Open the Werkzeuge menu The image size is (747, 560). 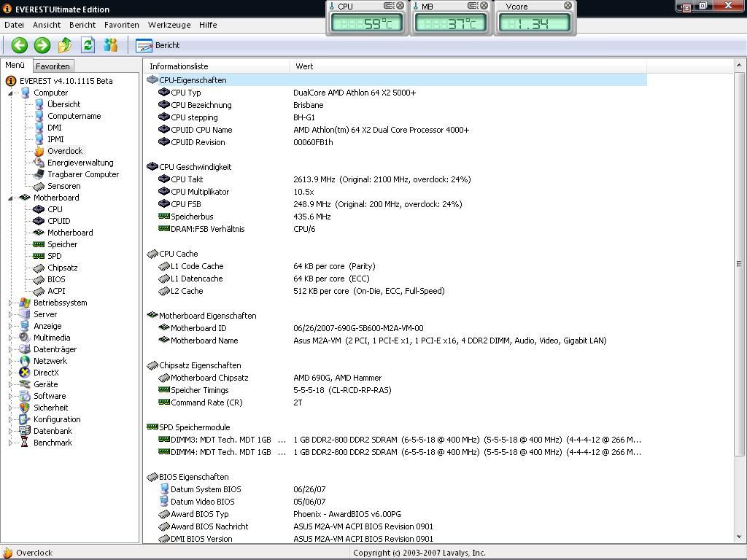(169, 25)
